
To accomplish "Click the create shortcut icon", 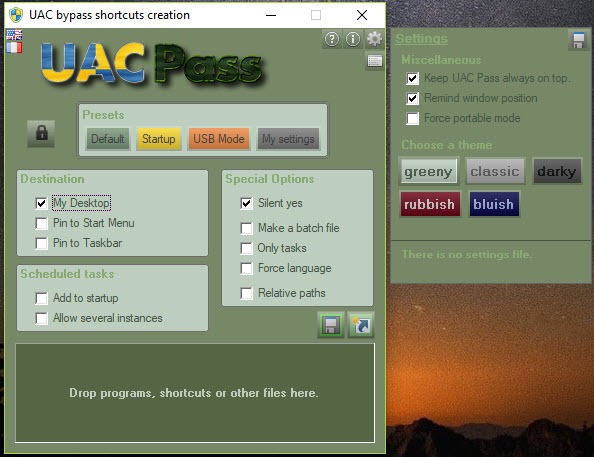I will pos(361,325).
